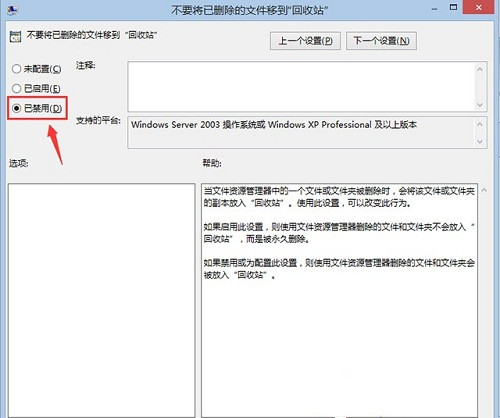Go to next setting 下一个设置(N)
Viewport: 500px width, 418px height.
click(381, 41)
